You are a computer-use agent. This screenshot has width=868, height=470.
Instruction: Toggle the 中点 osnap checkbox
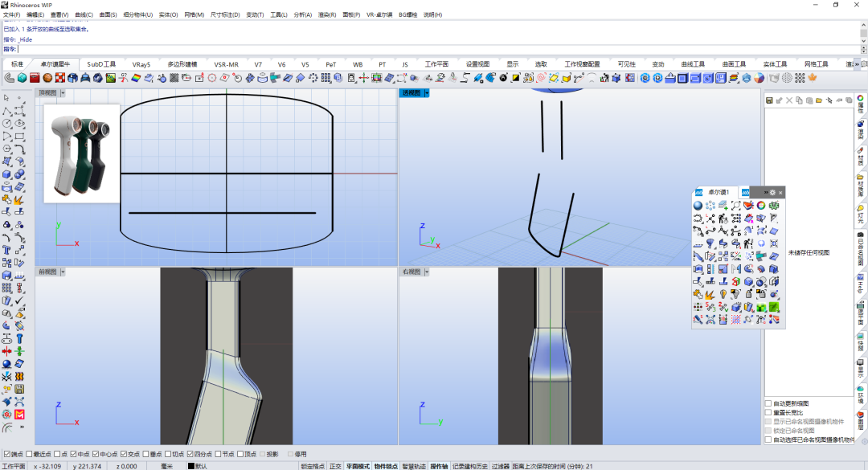tap(74, 454)
